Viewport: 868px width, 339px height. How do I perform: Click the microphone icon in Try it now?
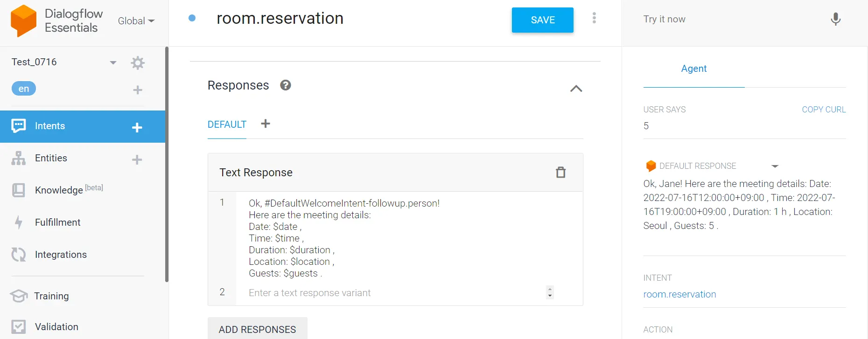[835, 19]
